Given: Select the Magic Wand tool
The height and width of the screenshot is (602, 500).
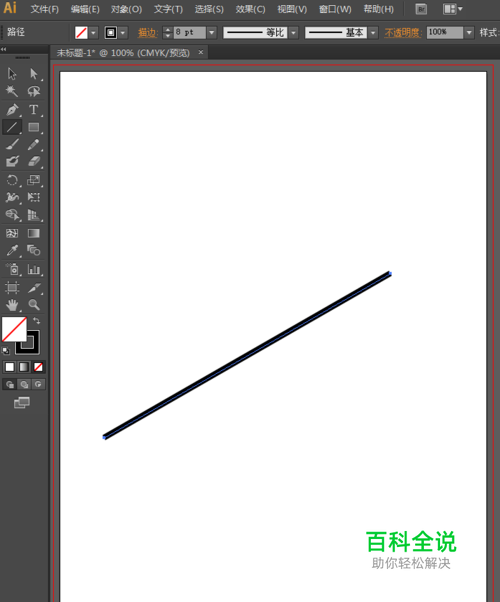Looking at the screenshot, I should [12, 91].
